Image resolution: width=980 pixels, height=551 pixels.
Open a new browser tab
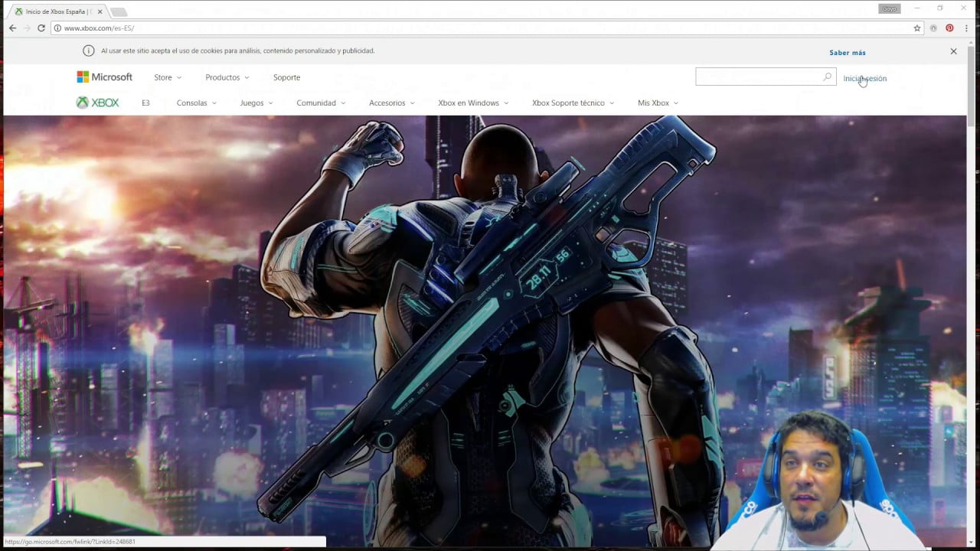pyautogui.click(x=119, y=11)
